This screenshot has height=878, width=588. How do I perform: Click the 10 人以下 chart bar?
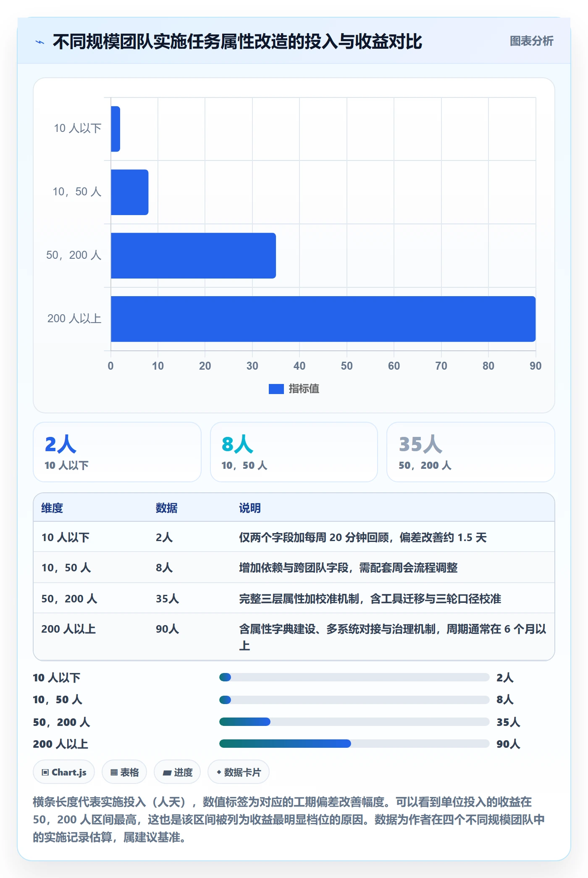pos(115,129)
